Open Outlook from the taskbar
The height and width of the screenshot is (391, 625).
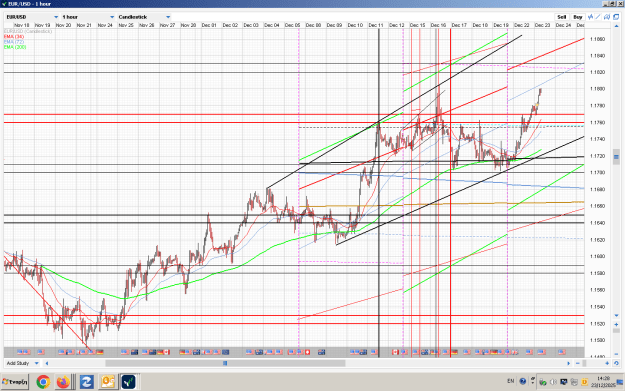(x=107, y=382)
